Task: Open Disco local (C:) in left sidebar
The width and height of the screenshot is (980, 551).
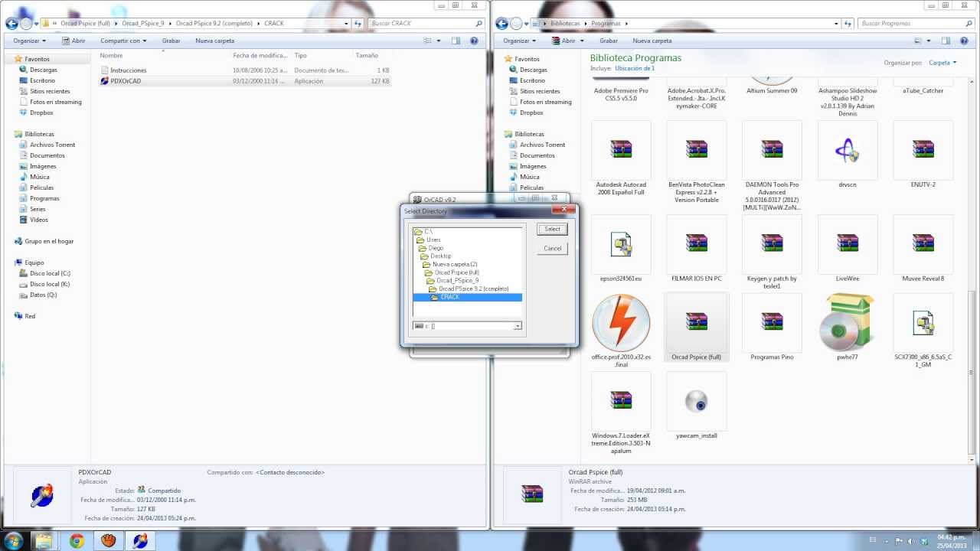Action: pyautogui.click(x=50, y=273)
